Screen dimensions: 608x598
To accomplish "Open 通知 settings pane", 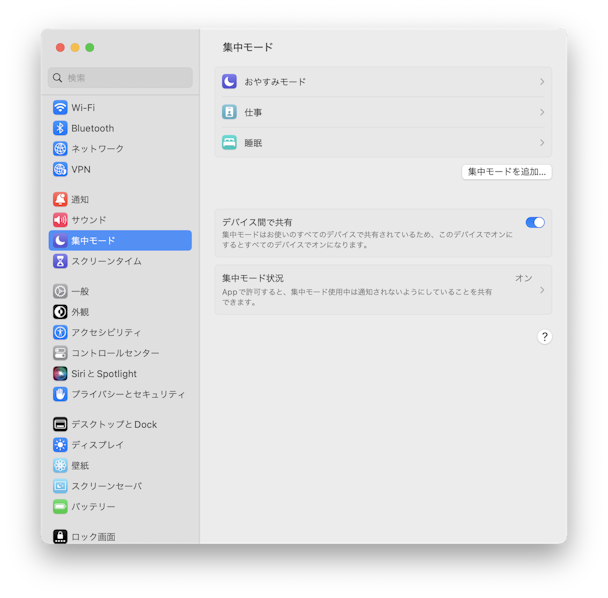I will pyautogui.click(x=120, y=199).
